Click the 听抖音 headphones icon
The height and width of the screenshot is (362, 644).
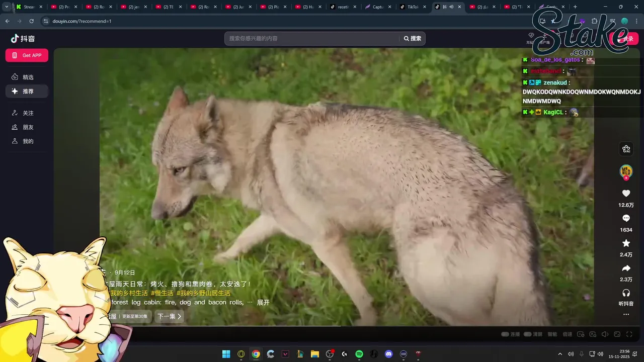pyautogui.click(x=626, y=293)
